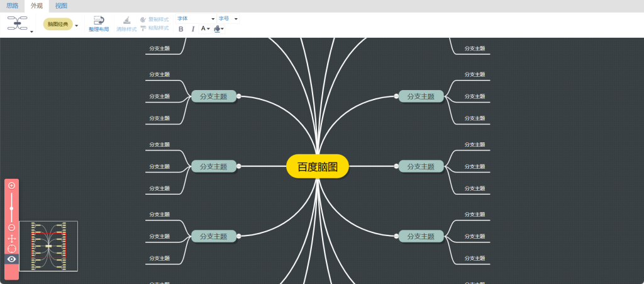Expand the background fill color arrow
Viewport: 644px width, 284px height.
[x=222, y=29]
